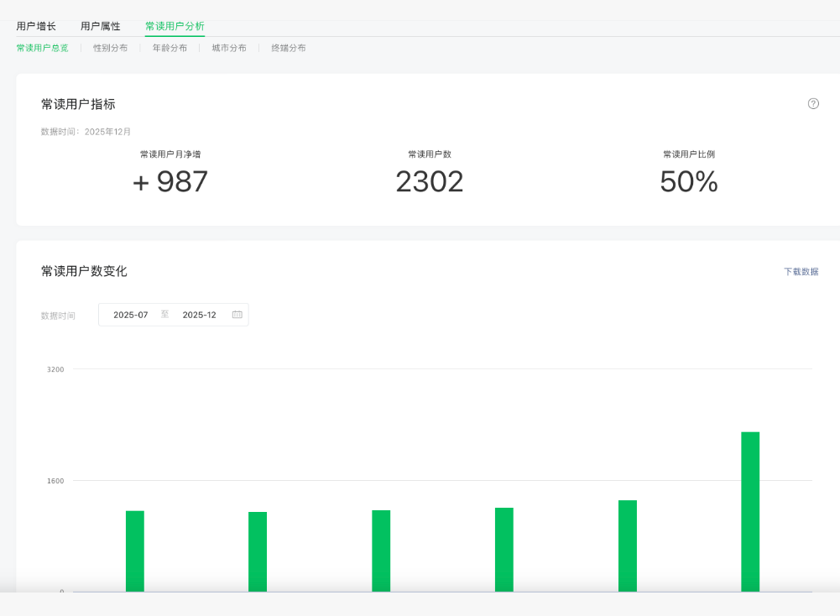Viewport: 840px width, 616px height.
Task: Open the 用户属性 tab
Action: pos(101,27)
